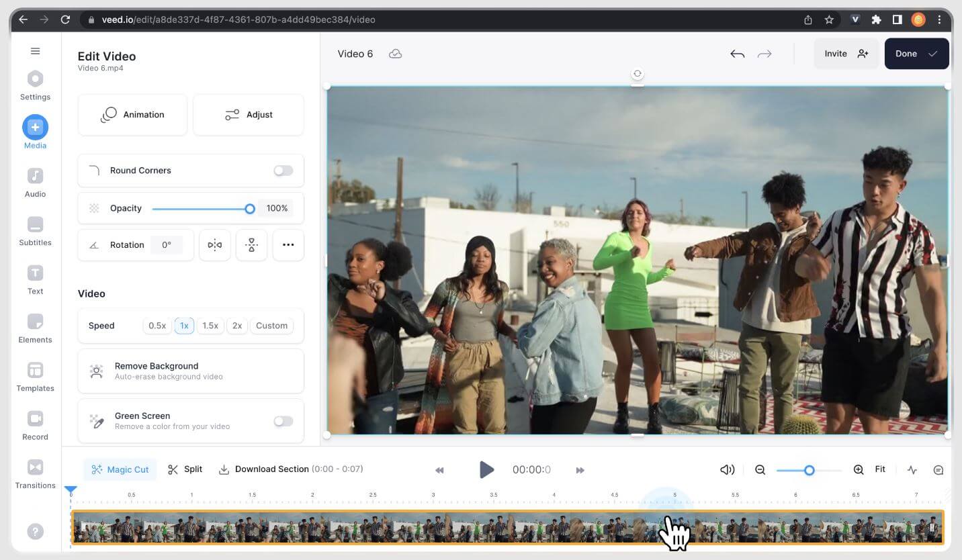Rewind using the skip back button

click(439, 470)
